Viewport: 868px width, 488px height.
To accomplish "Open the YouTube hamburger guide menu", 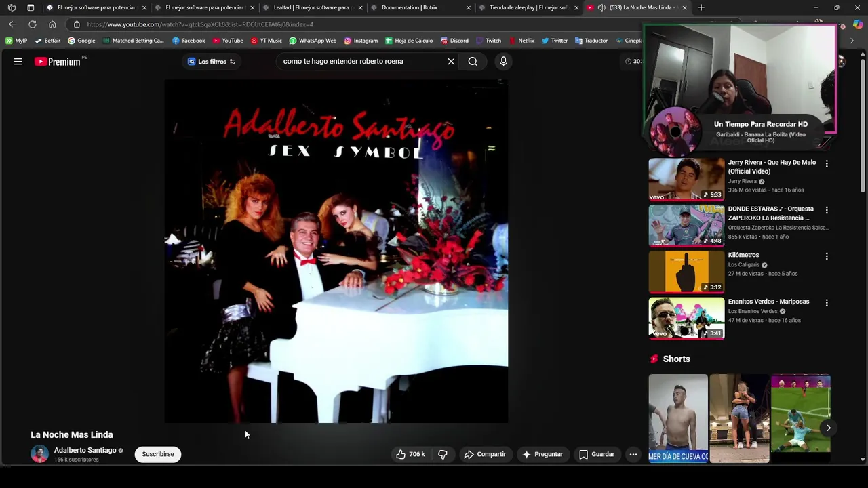I will pos(18,62).
